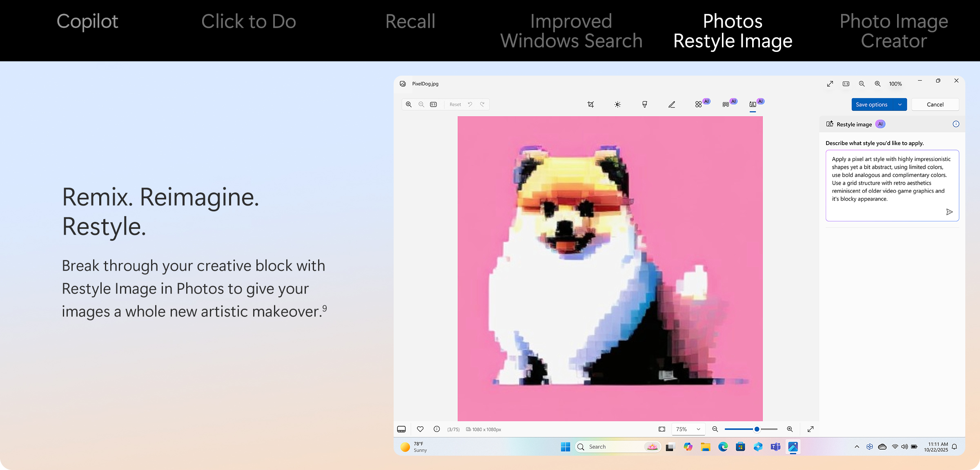Click the pixel dog image canvas

coord(610,269)
